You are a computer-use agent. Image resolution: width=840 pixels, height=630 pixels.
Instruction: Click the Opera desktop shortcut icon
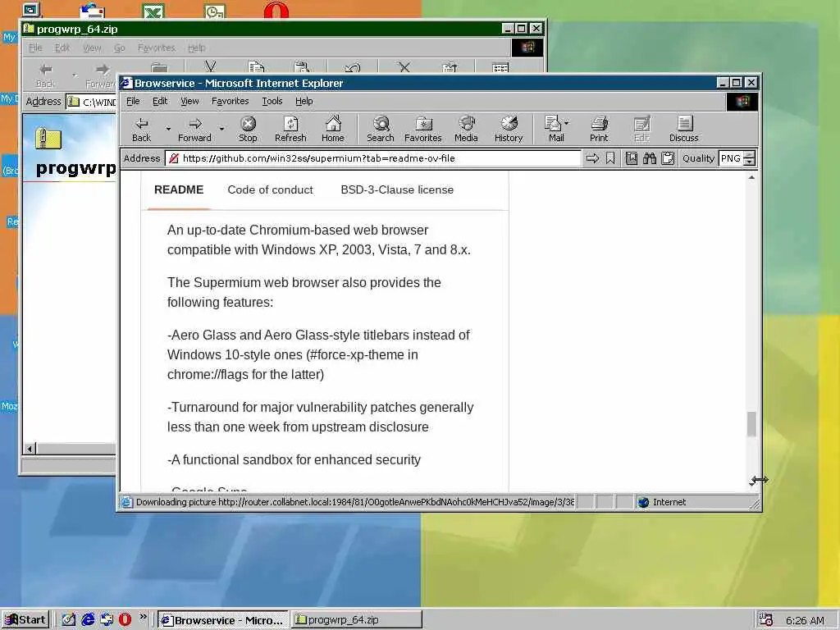click(x=276, y=10)
